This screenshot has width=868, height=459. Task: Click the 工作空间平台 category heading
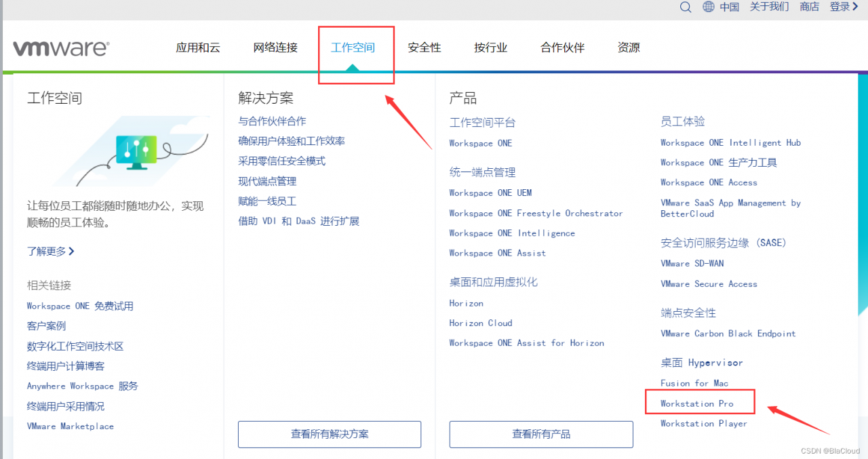482,123
